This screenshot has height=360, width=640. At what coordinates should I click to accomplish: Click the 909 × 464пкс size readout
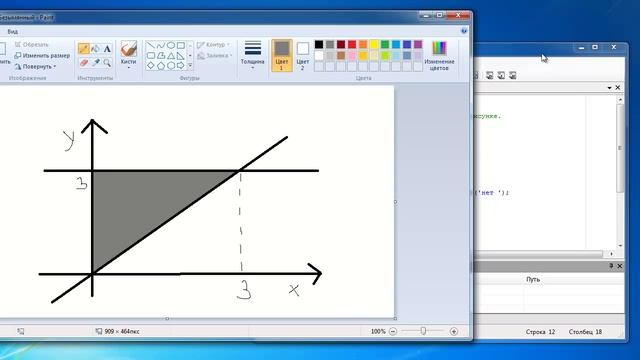point(122,331)
